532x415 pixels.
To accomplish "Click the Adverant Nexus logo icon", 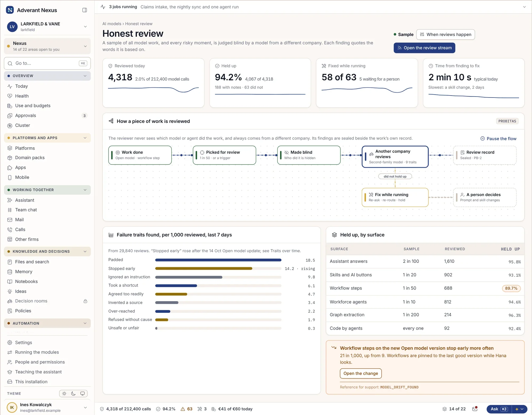I will [x=10, y=10].
